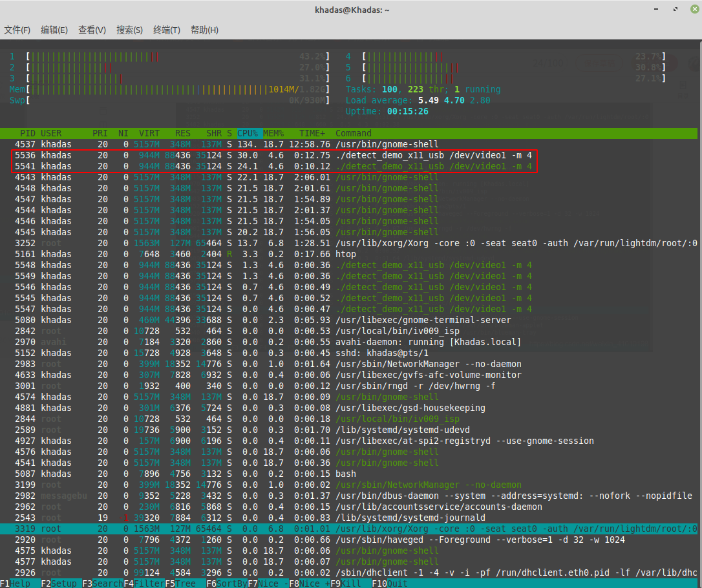The width and height of the screenshot is (702, 588).
Task: Click F10 Quit footer button
Action: point(390,583)
